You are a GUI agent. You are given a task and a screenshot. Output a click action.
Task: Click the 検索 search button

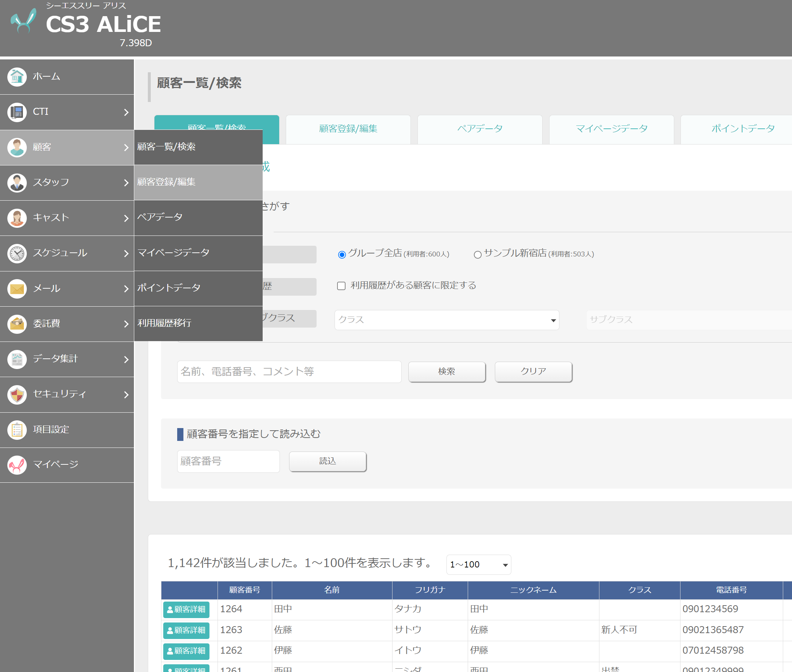[x=446, y=372]
